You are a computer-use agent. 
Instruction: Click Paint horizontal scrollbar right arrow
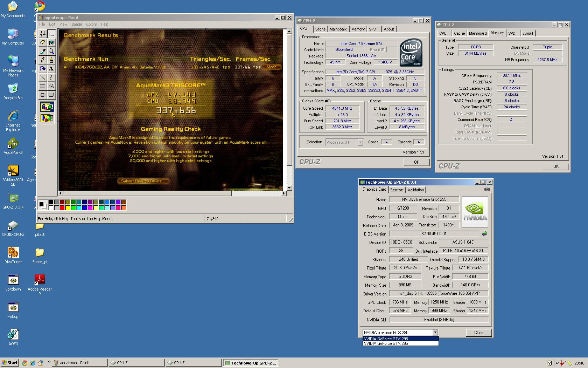(283, 193)
